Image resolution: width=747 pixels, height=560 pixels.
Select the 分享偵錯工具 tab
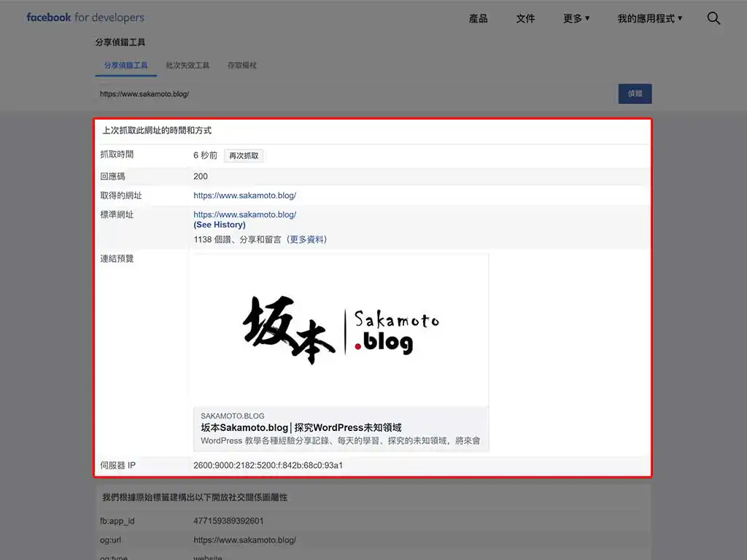click(125, 66)
